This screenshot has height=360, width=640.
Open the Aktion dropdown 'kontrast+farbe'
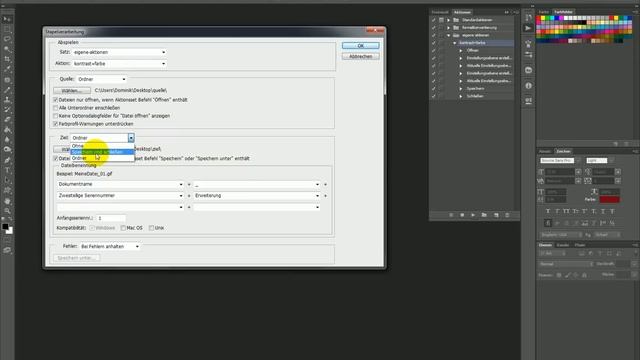coord(120,64)
